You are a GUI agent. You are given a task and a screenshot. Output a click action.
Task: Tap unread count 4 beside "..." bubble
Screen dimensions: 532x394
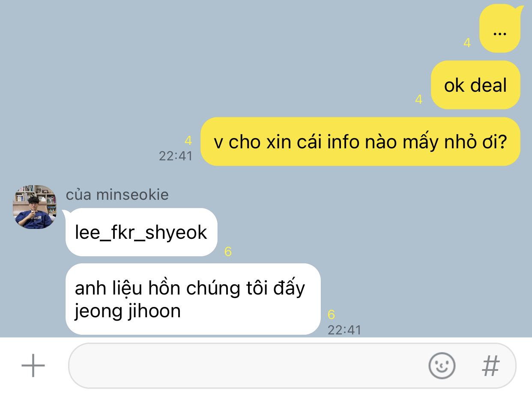[x=467, y=43]
